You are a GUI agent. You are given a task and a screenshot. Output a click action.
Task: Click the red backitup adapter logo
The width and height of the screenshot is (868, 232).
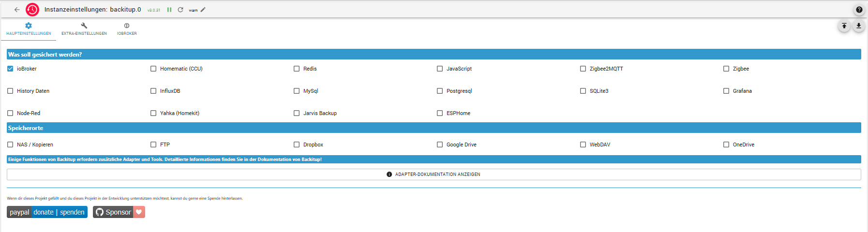pyautogui.click(x=32, y=10)
